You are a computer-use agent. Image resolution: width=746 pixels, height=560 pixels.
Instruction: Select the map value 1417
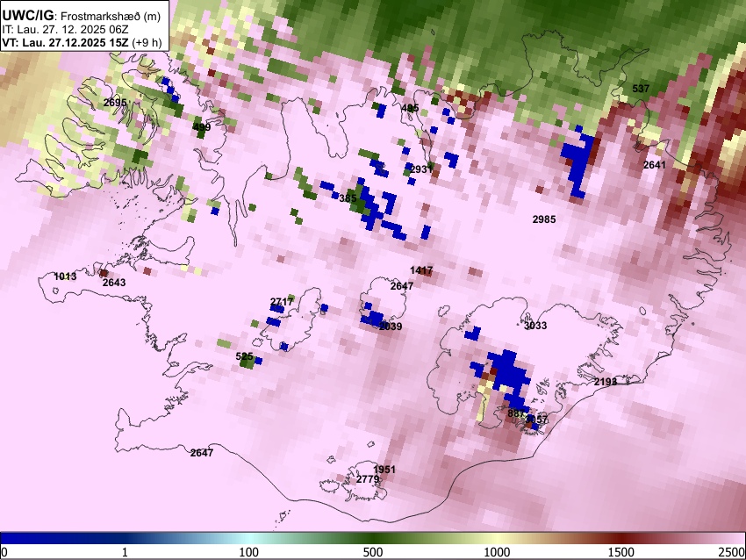tap(421, 270)
